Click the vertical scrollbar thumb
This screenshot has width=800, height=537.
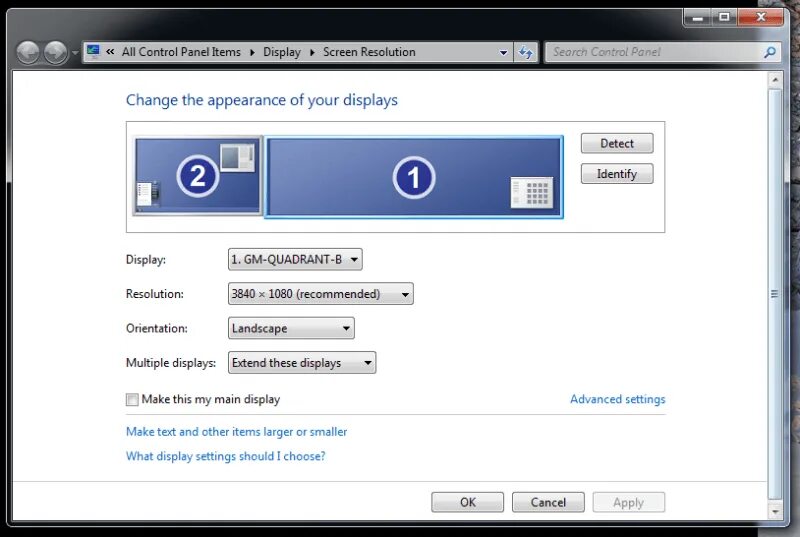[774, 294]
